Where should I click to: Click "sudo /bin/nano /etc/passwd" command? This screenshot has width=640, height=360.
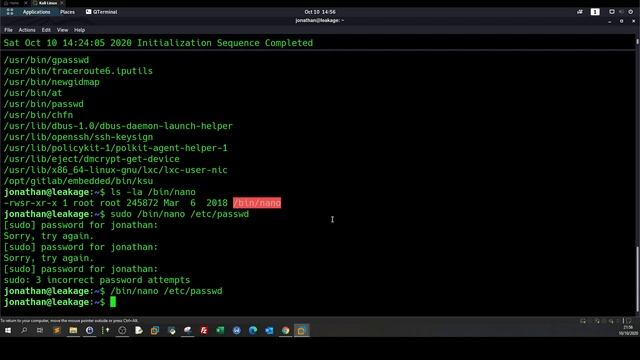(180, 214)
